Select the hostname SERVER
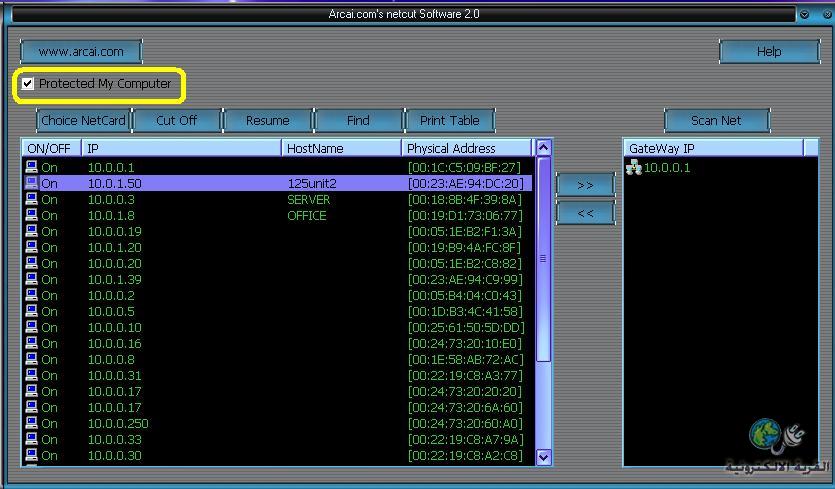The width and height of the screenshot is (835, 489). point(309,199)
